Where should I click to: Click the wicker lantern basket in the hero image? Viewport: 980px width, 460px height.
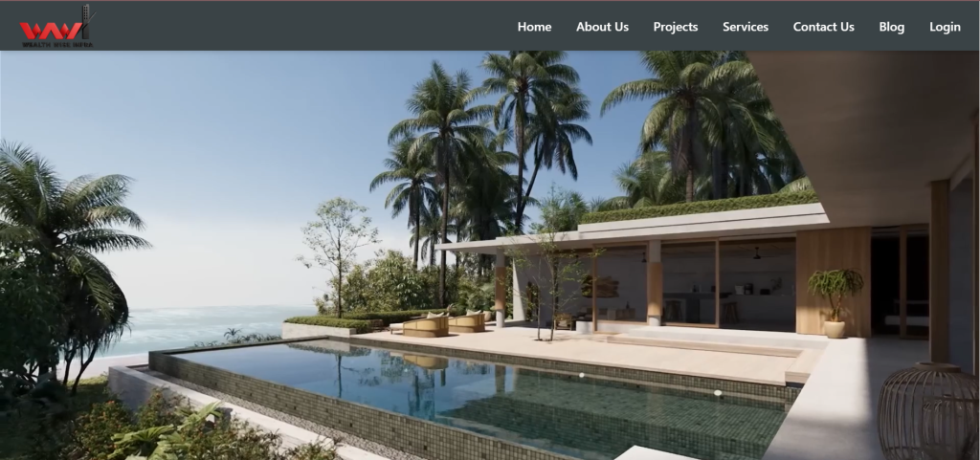(x=928, y=412)
